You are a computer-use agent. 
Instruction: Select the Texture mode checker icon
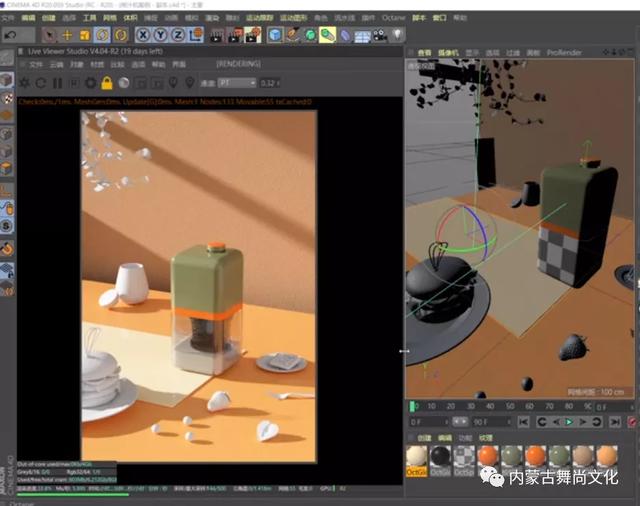pyautogui.click(x=7, y=98)
